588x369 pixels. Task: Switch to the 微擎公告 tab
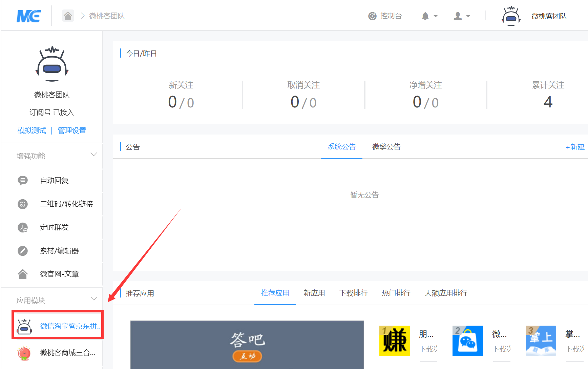coord(386,147)
